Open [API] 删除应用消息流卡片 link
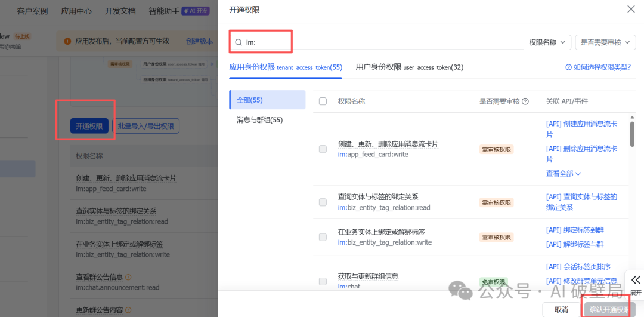644x317 pixels. [x=581, y=153]
